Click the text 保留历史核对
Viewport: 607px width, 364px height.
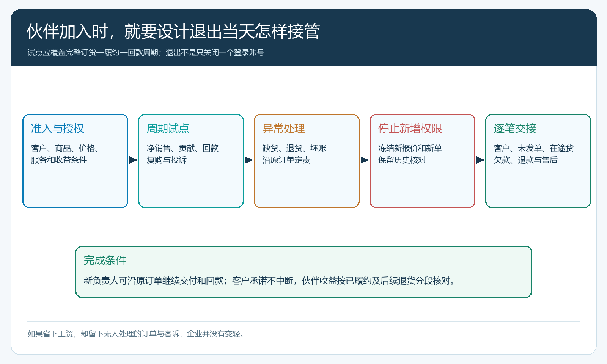[x=402, y=160]
